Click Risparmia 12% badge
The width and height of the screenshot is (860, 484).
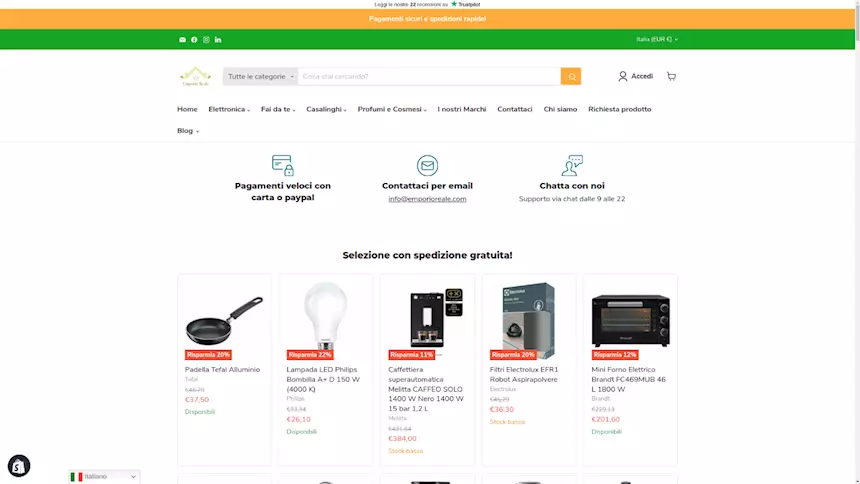tap(615, 355)
